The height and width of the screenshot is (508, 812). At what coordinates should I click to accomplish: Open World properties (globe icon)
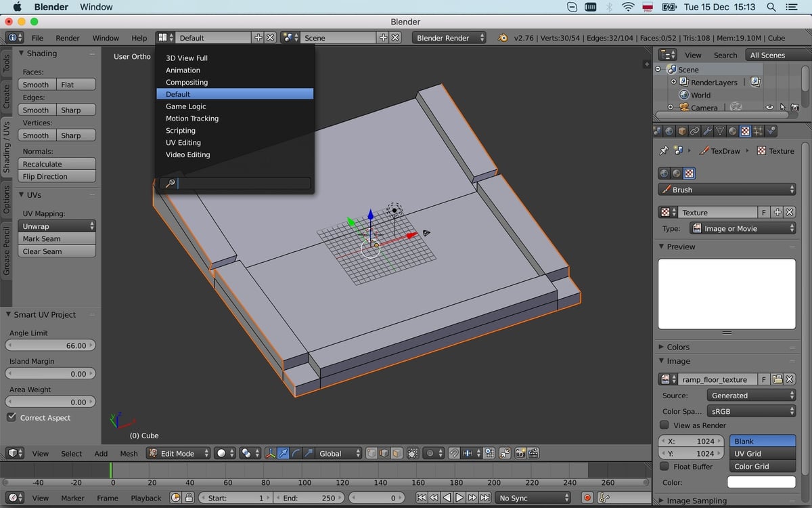(x=669, y=130)
